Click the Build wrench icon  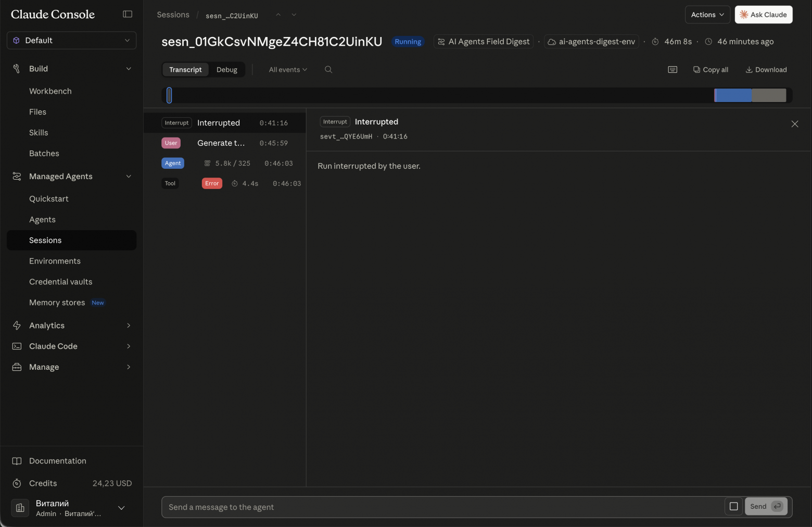(17, 69)
